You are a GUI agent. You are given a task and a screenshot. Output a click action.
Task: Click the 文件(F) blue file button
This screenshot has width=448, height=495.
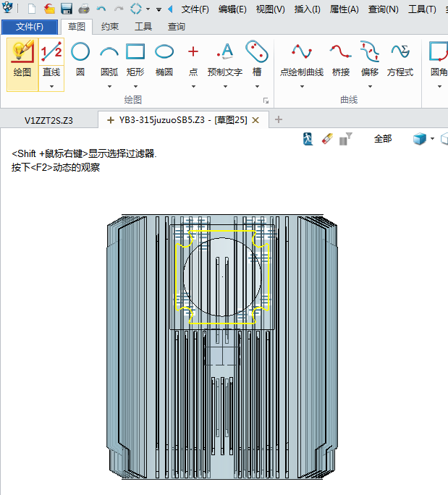(x=30, y=27)
